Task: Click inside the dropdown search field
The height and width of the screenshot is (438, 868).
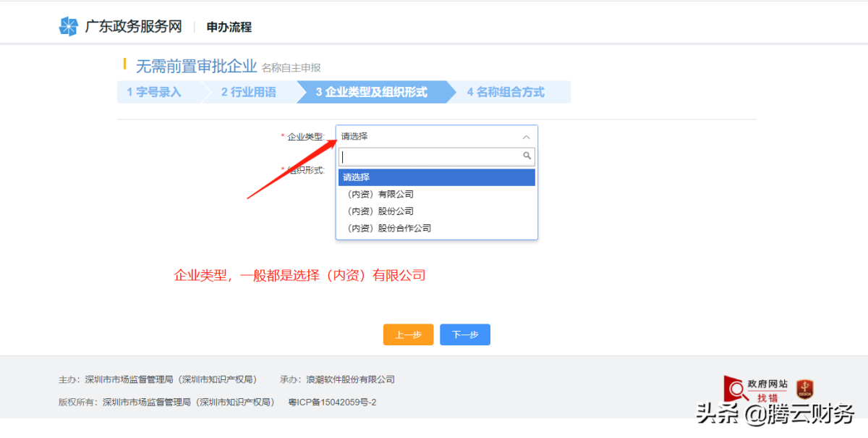Action: [430, 157]
